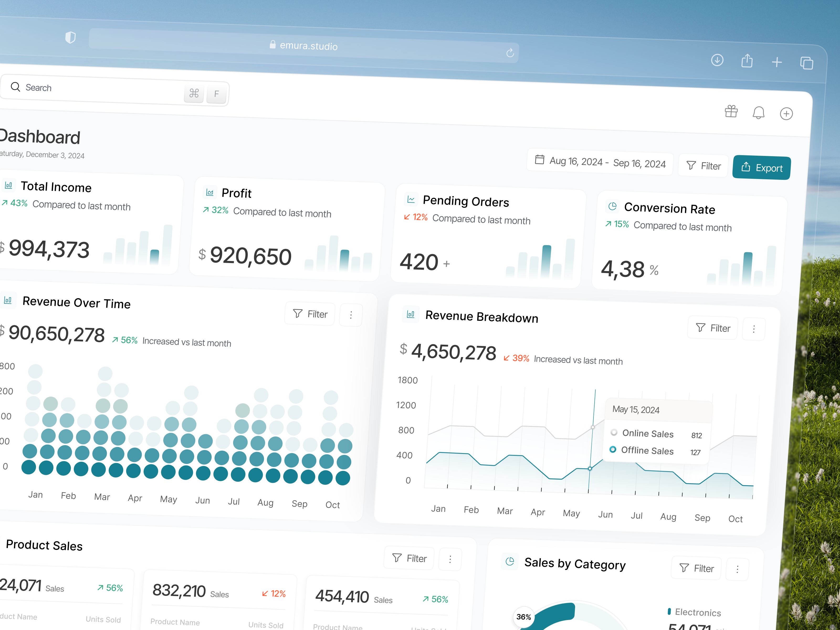Open Revenue Over Time three-dot menu
Image resolution: width=840 pixels, height=630 pixels.
[x=350, y=314]
